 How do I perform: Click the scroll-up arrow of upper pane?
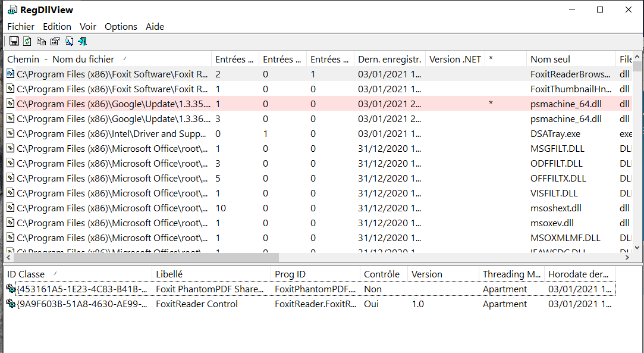coord(637,57)
